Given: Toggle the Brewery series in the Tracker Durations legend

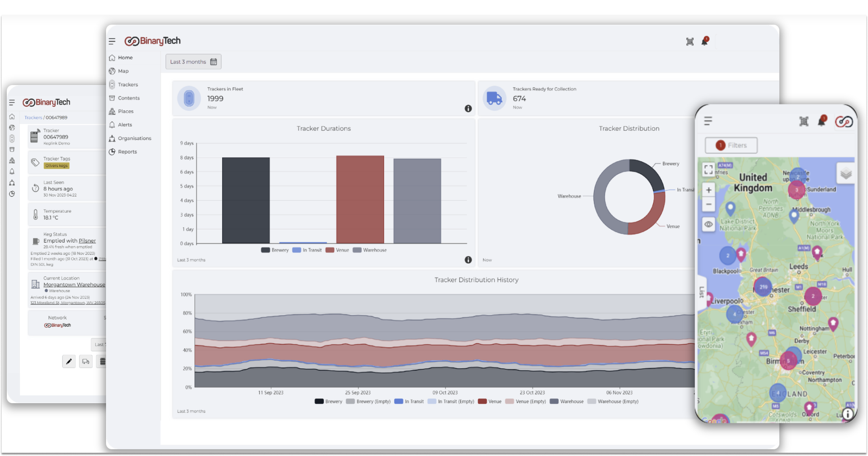Looking at the screenshot, I should pyautogui.click(x=275, y=250).
